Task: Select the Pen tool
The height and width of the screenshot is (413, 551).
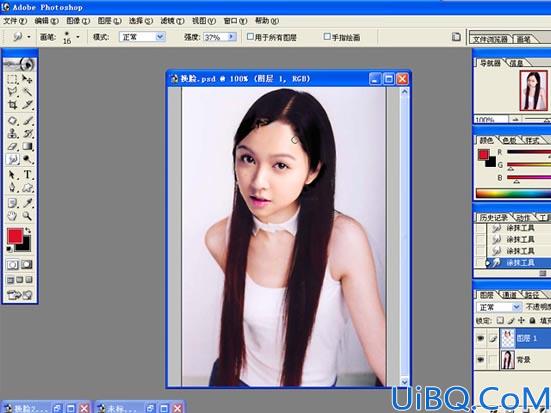Action: pyautogui.click(x=13, y=187)
